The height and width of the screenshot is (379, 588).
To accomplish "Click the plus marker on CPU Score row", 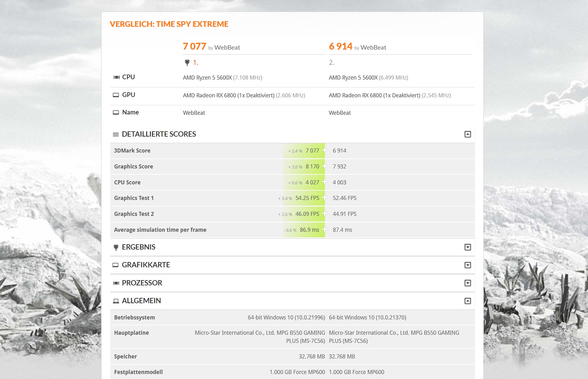I will coord(325,182).
